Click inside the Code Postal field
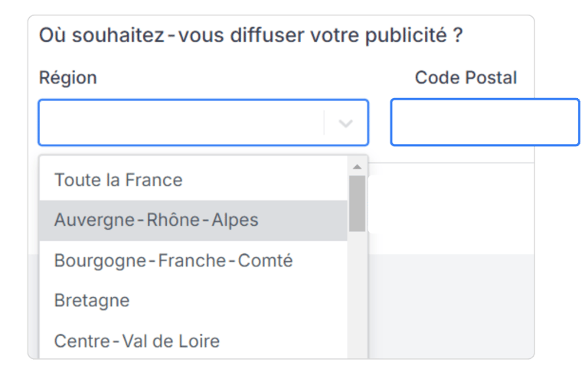588x392 pixels. tap(485, 122)
